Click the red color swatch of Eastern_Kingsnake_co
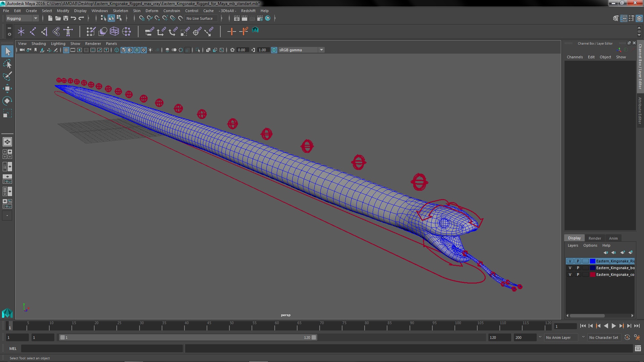Viewport: 644px width, 362px height. coord(593,275)
